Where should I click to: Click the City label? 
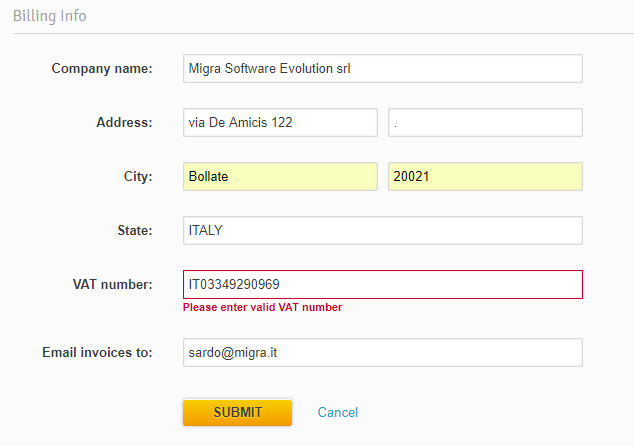coord(138,177)
